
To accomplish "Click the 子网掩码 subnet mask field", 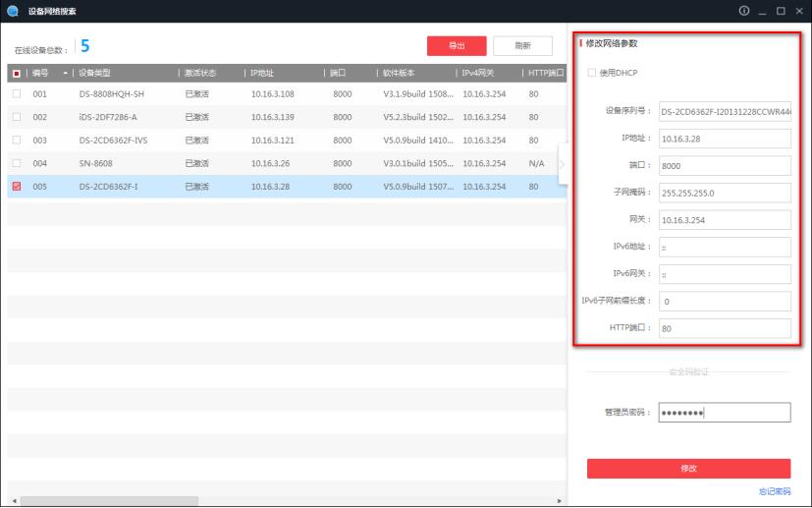I will [724, 193].
